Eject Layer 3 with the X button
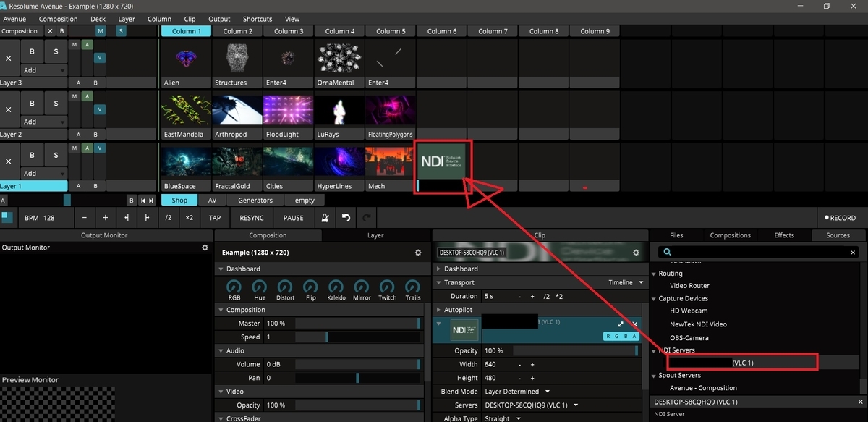The width and height of the screenshot is (868, 422). [x=9, y=58]
